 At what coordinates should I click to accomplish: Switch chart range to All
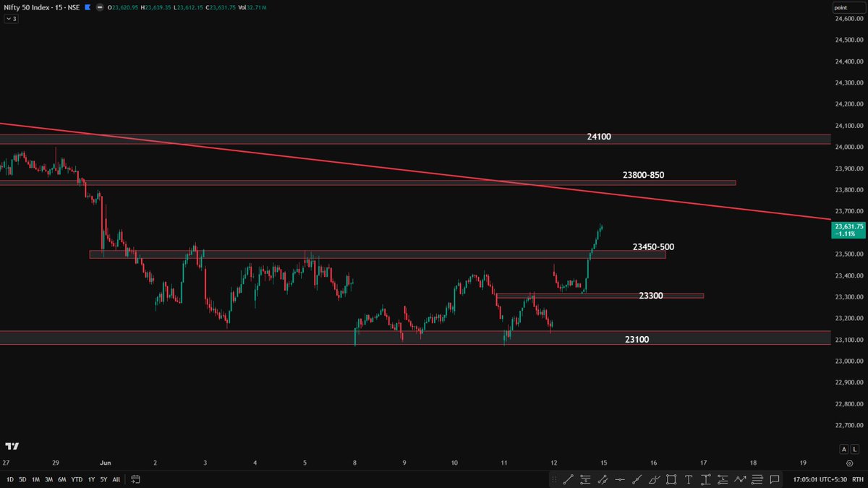tap(116, 479)
